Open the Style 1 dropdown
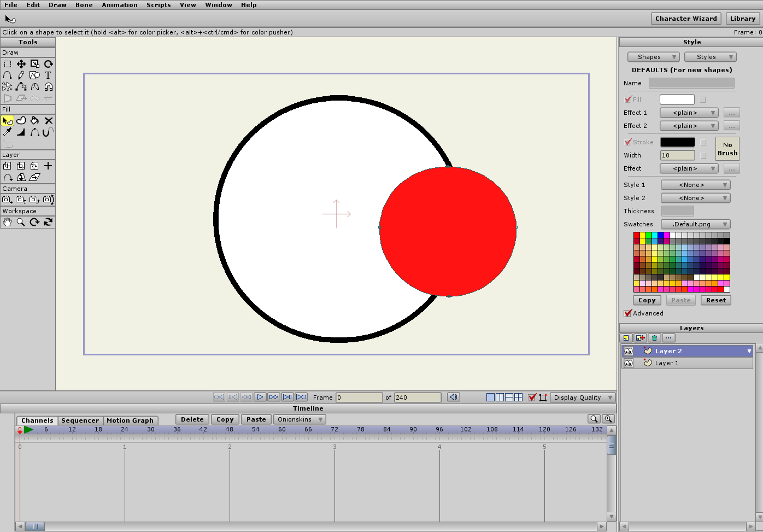 click(x=695, y=185)
